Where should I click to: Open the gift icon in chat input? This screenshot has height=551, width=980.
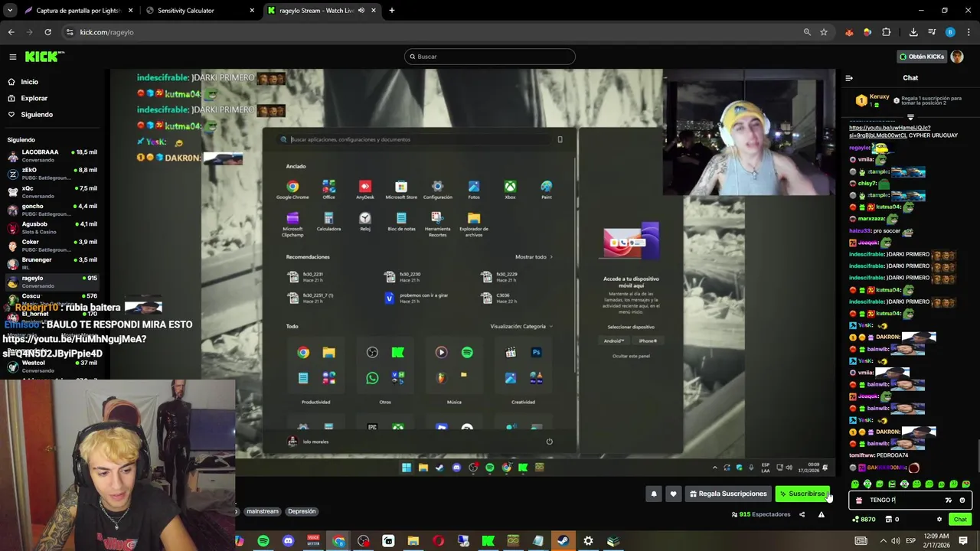pos(858,500)
